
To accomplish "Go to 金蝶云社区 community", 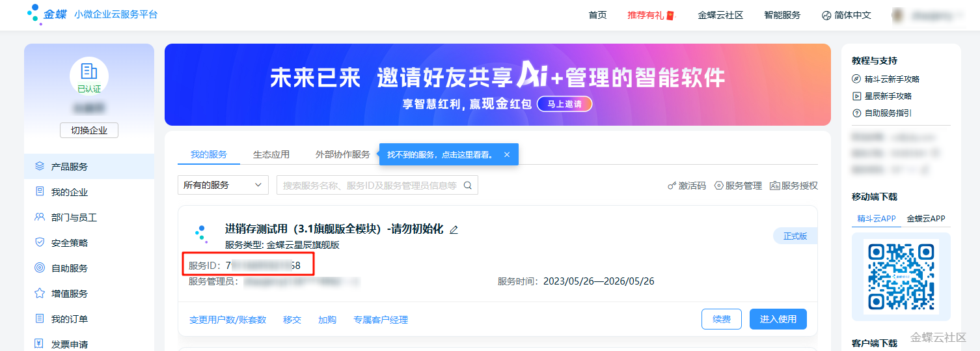I will (720, 15).
